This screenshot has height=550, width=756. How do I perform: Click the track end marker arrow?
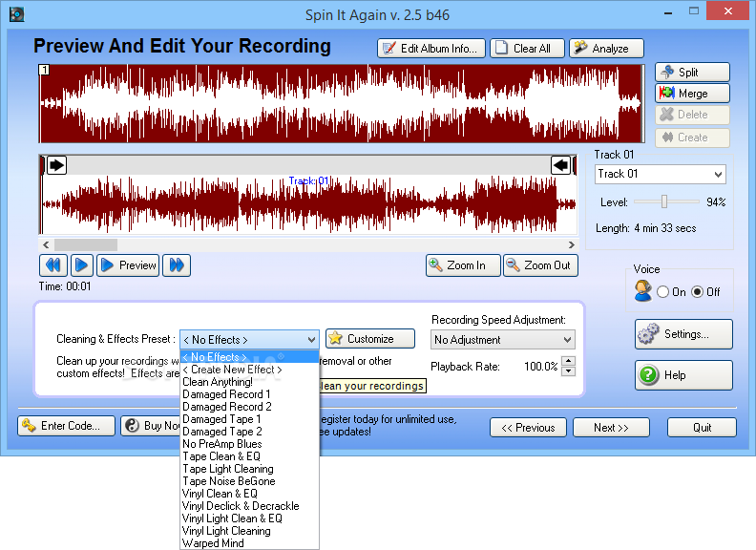[x=560, y=165]
